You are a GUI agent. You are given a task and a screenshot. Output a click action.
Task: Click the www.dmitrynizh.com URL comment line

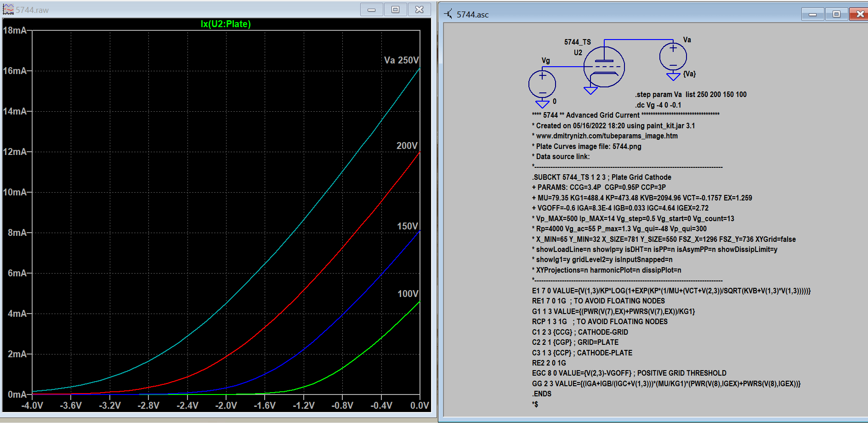pyautogui.click(x=605, y=136)
